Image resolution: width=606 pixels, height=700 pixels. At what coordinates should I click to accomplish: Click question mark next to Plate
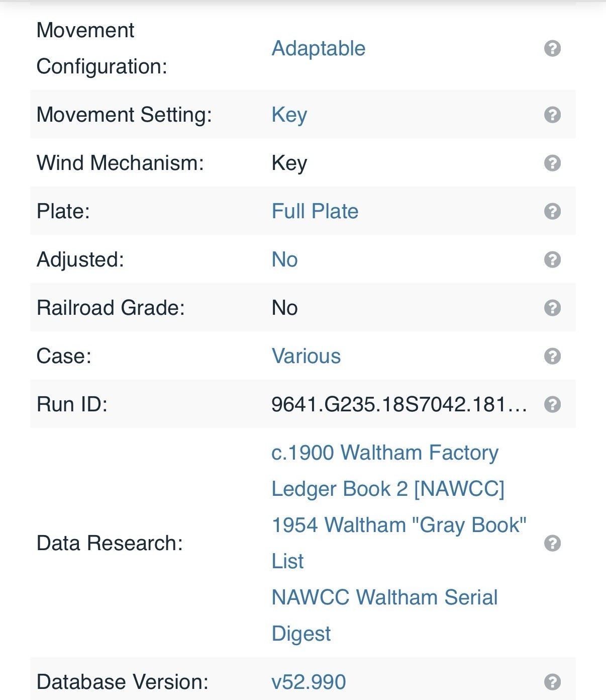point(552,211)
